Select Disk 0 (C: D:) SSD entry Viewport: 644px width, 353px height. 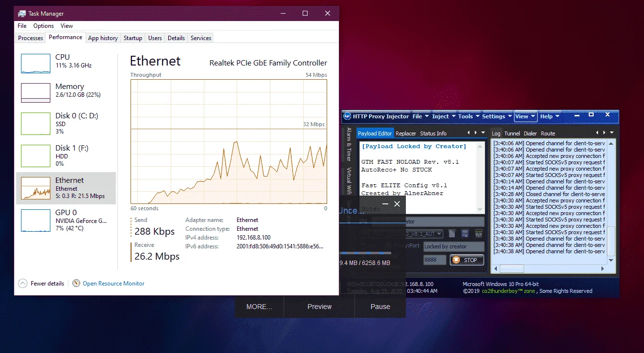click(66, 124)
